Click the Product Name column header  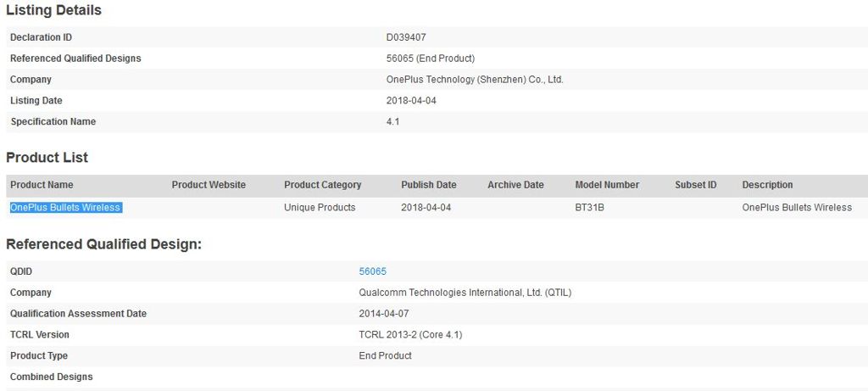42,185
